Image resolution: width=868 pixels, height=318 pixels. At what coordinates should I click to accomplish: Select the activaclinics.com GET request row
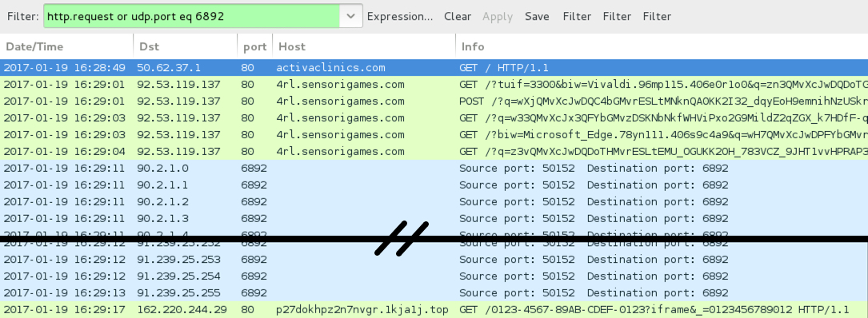click(x=434, y=68)
